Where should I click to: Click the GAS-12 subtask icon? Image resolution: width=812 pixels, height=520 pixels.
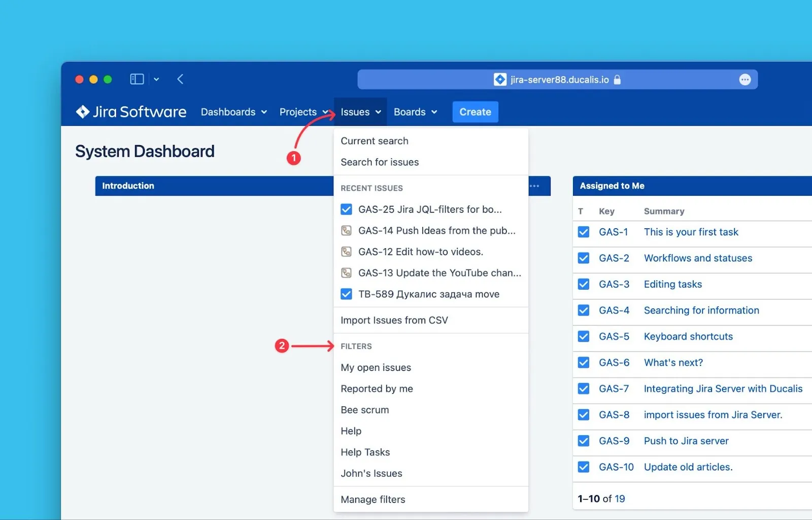[346, 252]
